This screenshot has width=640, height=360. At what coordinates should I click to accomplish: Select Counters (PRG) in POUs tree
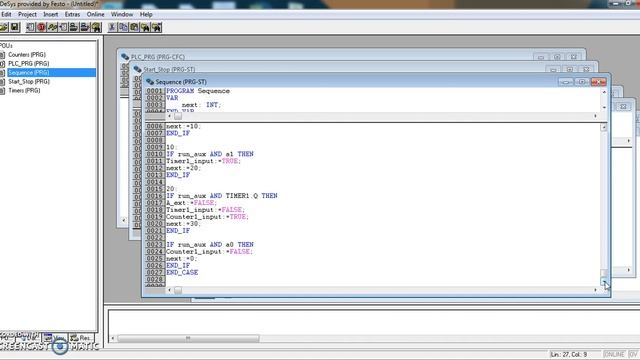(27, 55)
